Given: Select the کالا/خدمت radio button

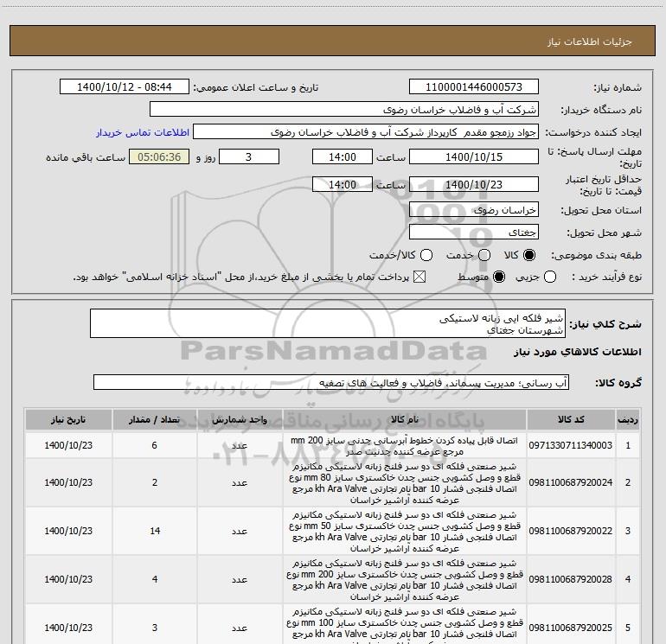Looking at the screenshot, I should [426, 255].
